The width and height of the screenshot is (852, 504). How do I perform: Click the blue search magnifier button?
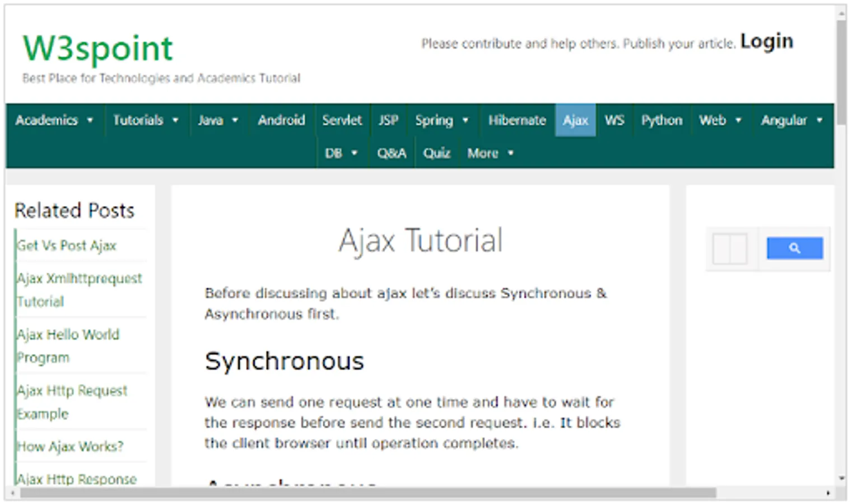[794, 248]
